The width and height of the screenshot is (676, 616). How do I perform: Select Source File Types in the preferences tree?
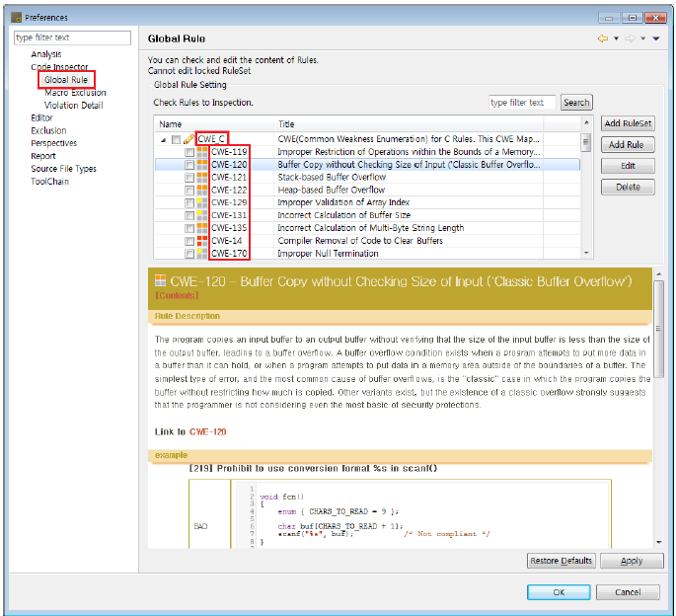pos(64,169)
